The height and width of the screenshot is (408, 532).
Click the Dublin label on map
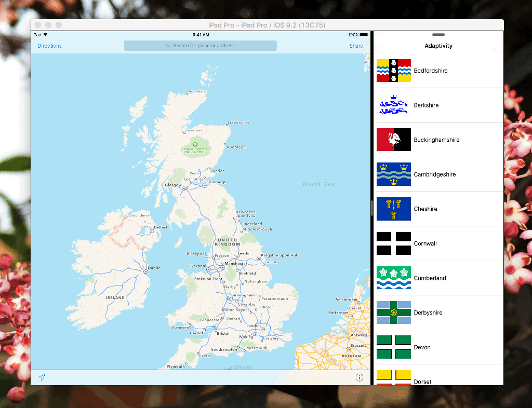click(154, 268)
